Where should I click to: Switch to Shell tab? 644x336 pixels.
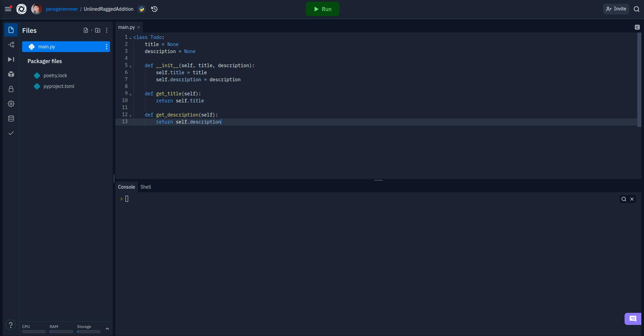coord(146,187)
